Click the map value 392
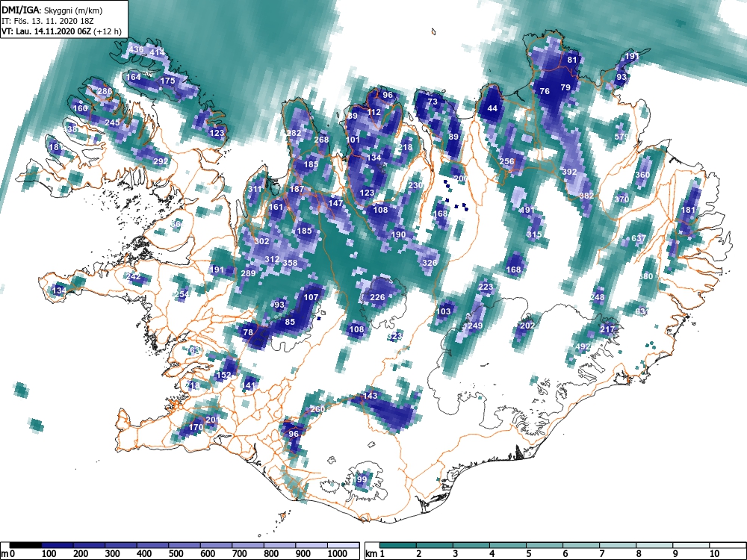The height and width of the screenshot is (560, 747). [570, 172]
